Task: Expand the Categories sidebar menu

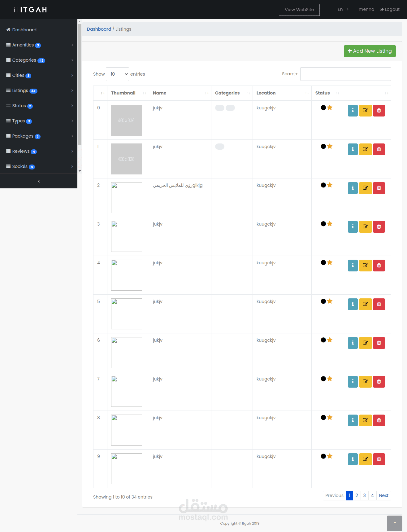Action: pos(39,60)
